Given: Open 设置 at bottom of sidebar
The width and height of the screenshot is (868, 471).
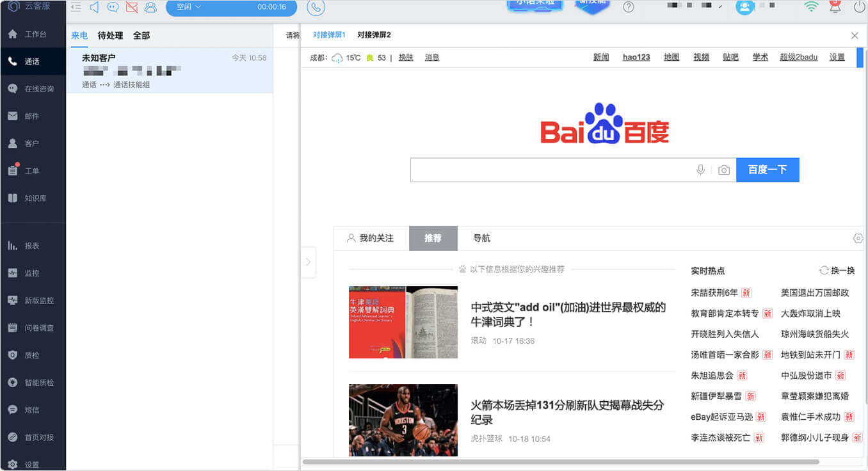Looking at the screenshot, I should click(x=33, y=465).
